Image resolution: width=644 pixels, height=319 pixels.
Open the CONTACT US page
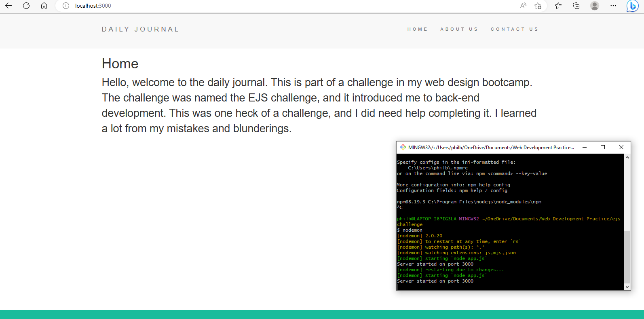515,29
